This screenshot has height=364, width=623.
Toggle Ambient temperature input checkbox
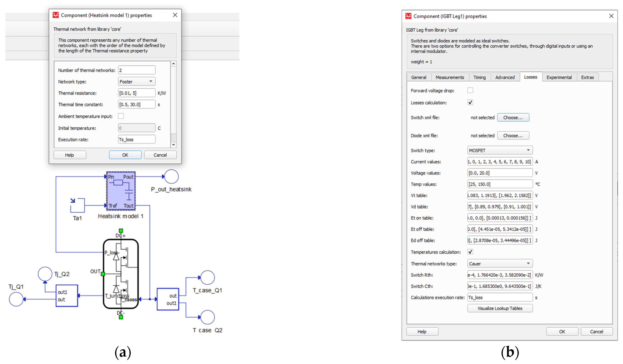121,116
